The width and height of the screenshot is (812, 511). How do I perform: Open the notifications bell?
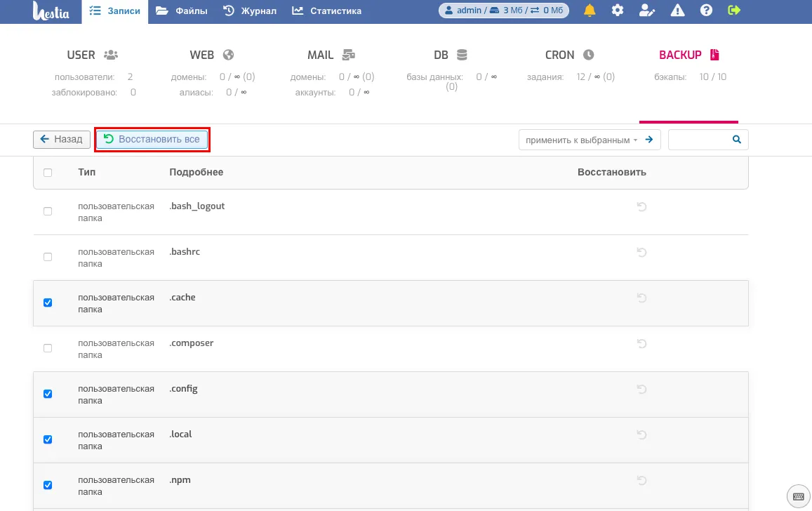pyautogui.click(x=590, y=11)
